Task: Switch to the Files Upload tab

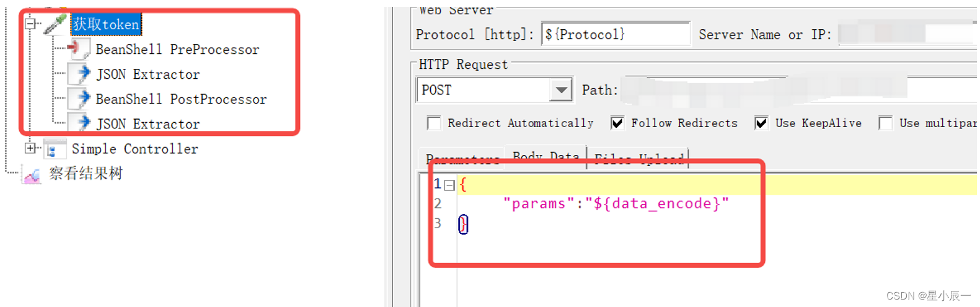Action: pos(639,158)
